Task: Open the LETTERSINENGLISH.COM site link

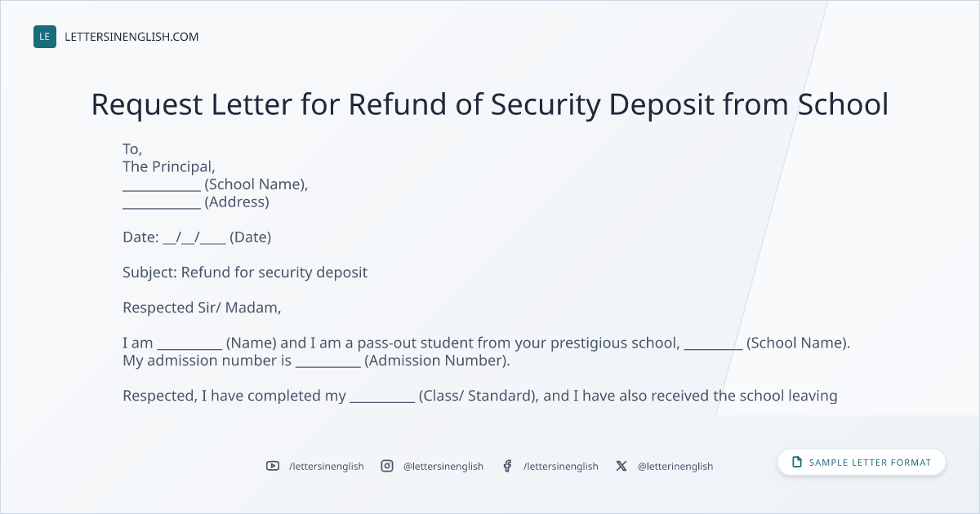Action: (131, 37)
